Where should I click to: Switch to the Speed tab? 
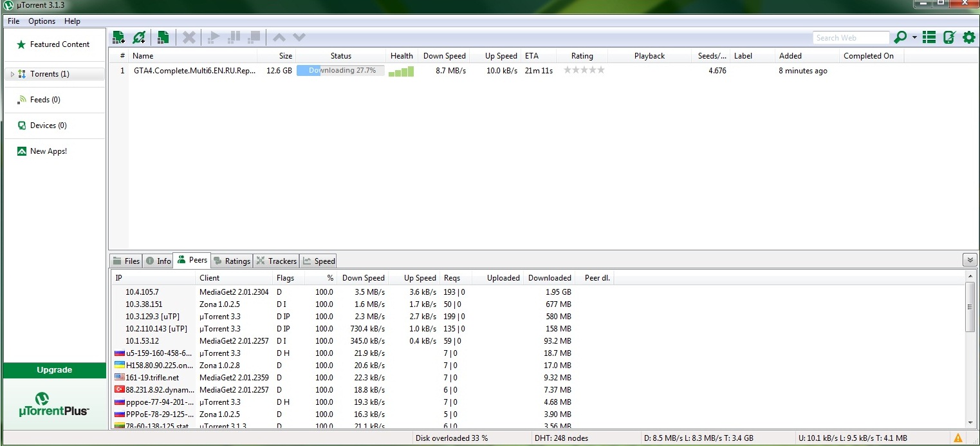click(x=319, y=261)
